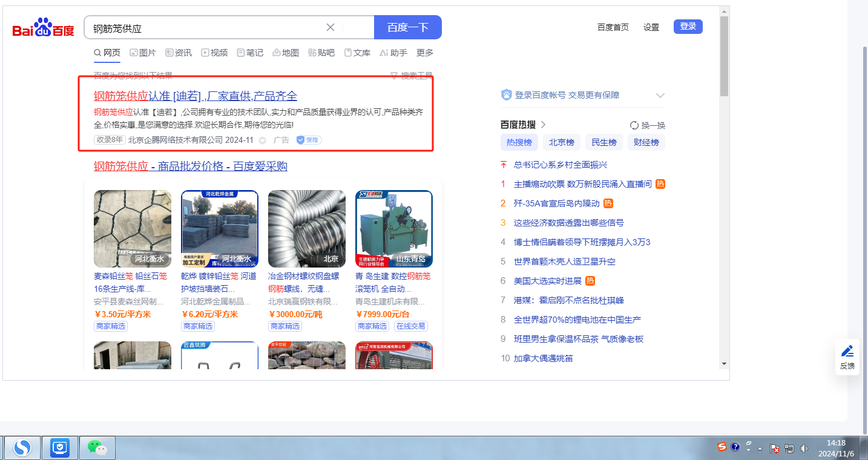Click the 保障 badge on the ad

click(x=309, y=140)
